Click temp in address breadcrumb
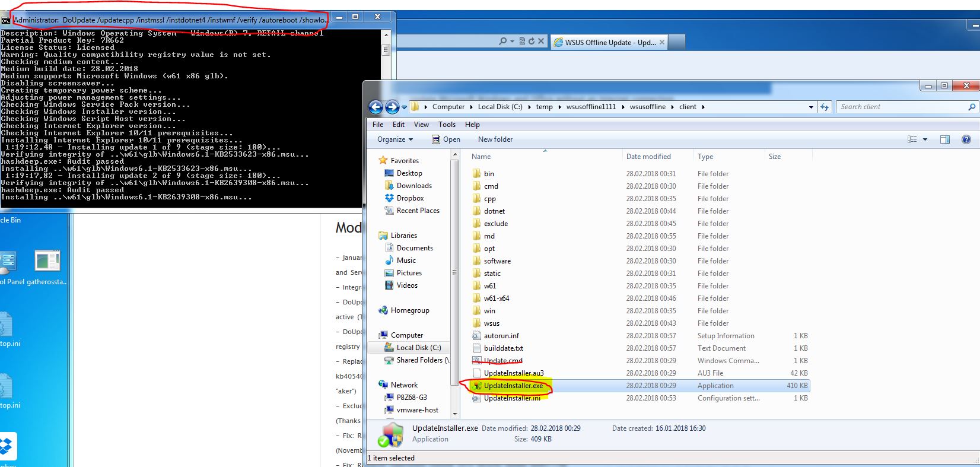The height and width of the screenshot is (467, 980). tap(544, 107)
